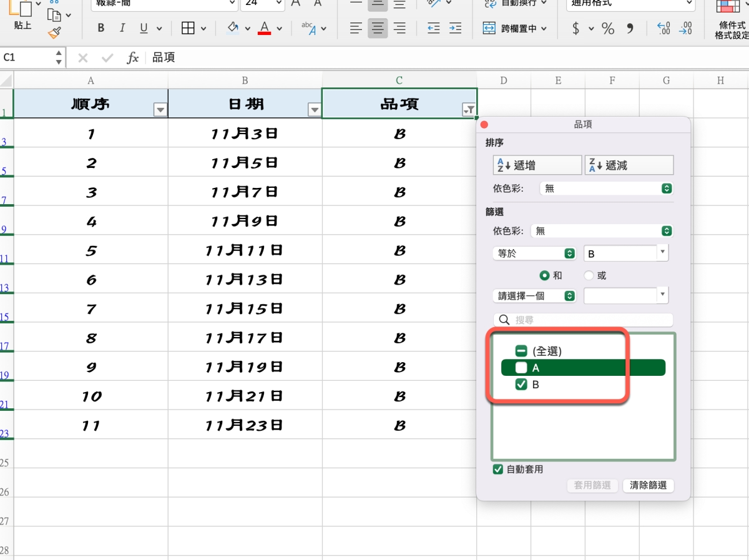Toggle bold formatting

pyautogui.click(x=101, y=28)
